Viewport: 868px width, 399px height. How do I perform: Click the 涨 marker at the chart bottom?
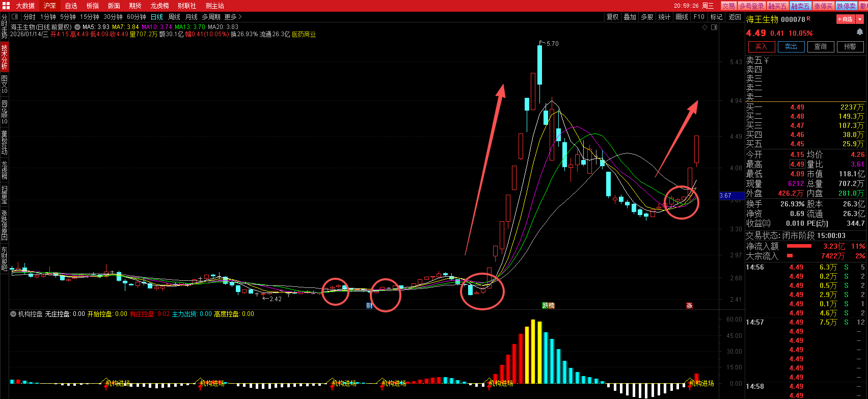pyautogui.click(x=689, y=306)
